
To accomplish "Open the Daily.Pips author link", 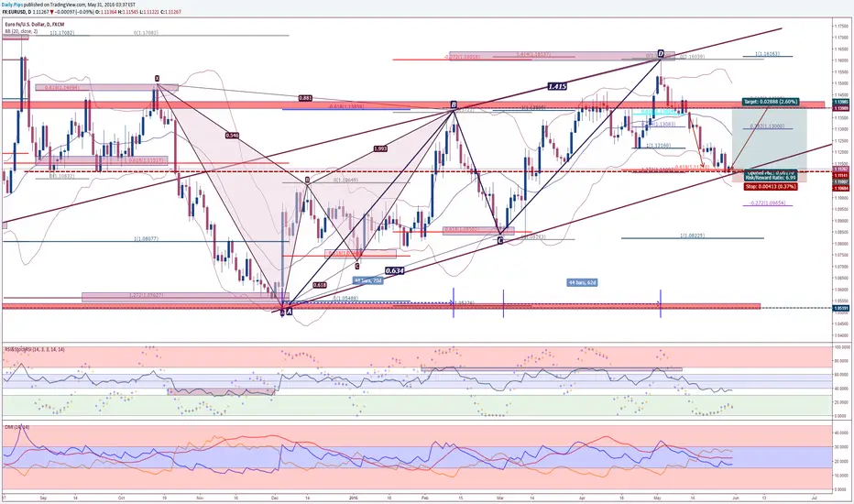I will click(x=11, y=4).
